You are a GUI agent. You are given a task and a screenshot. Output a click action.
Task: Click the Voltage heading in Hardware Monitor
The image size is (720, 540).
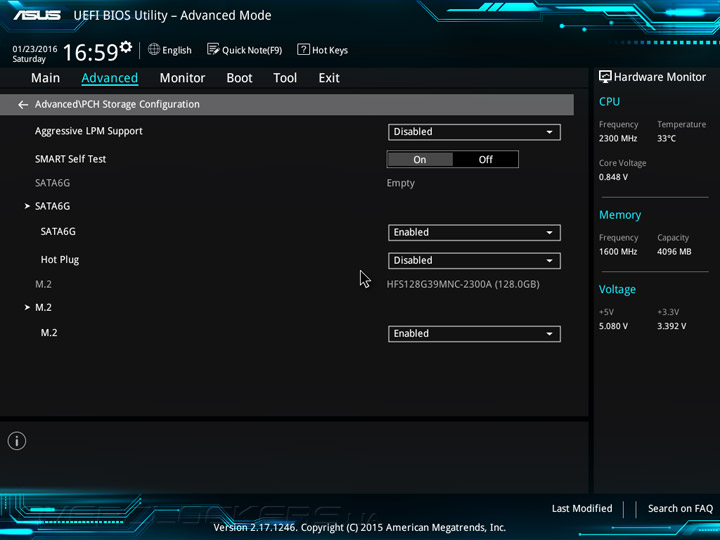click(x=617, y=289)
